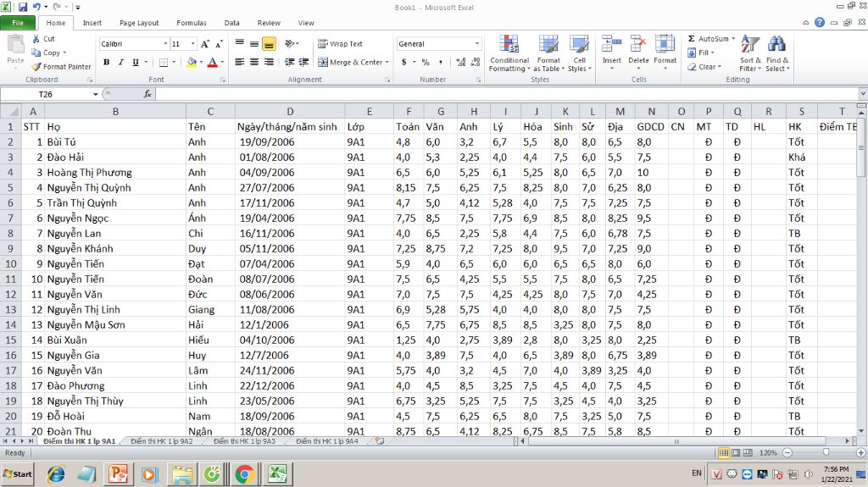Expand the Fill dropdown

click(x=712, y=53)
